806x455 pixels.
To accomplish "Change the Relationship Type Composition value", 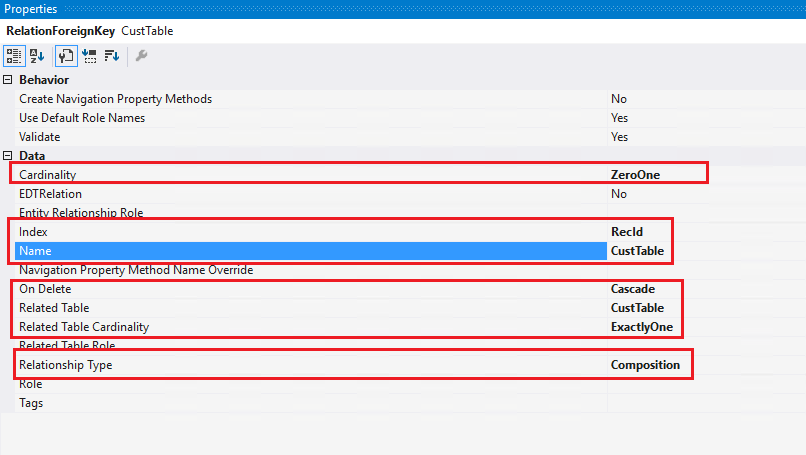I will pos(645,365).
